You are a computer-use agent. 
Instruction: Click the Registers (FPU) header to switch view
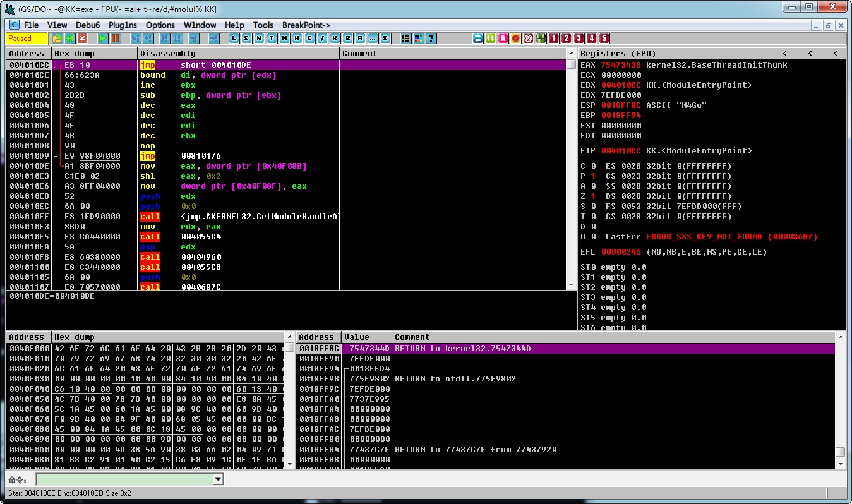[711, 54]
